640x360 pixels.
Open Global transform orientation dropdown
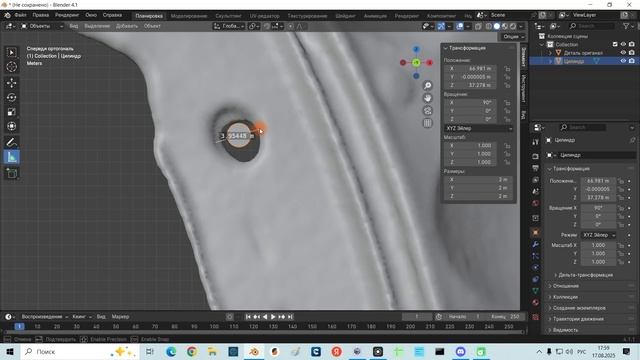[x=229, y=26]
